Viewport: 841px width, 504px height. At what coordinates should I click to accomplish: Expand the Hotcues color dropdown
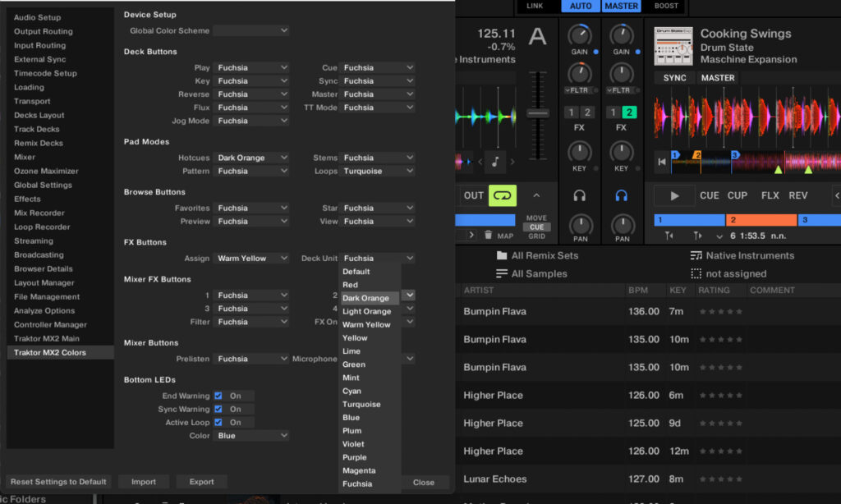click(x=251, y=158)
